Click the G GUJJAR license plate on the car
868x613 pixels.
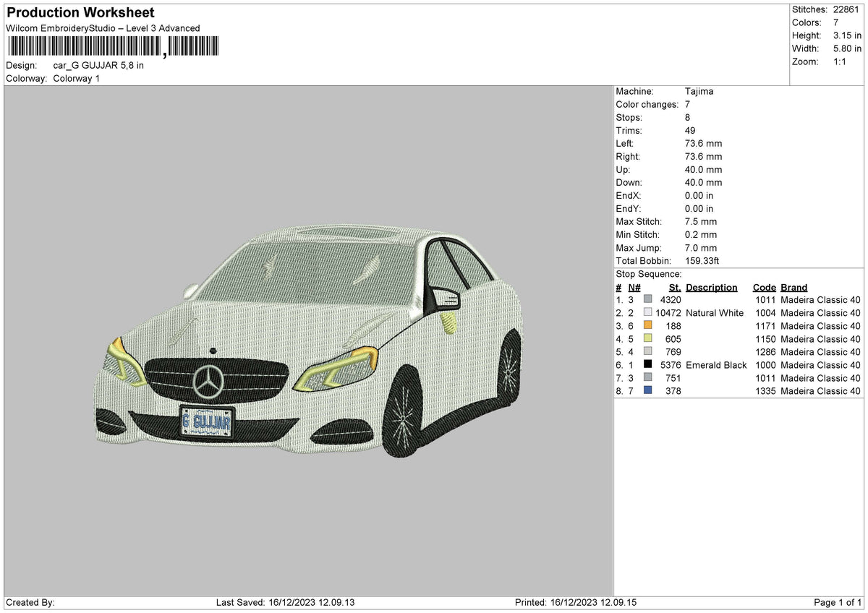(207, 422)
